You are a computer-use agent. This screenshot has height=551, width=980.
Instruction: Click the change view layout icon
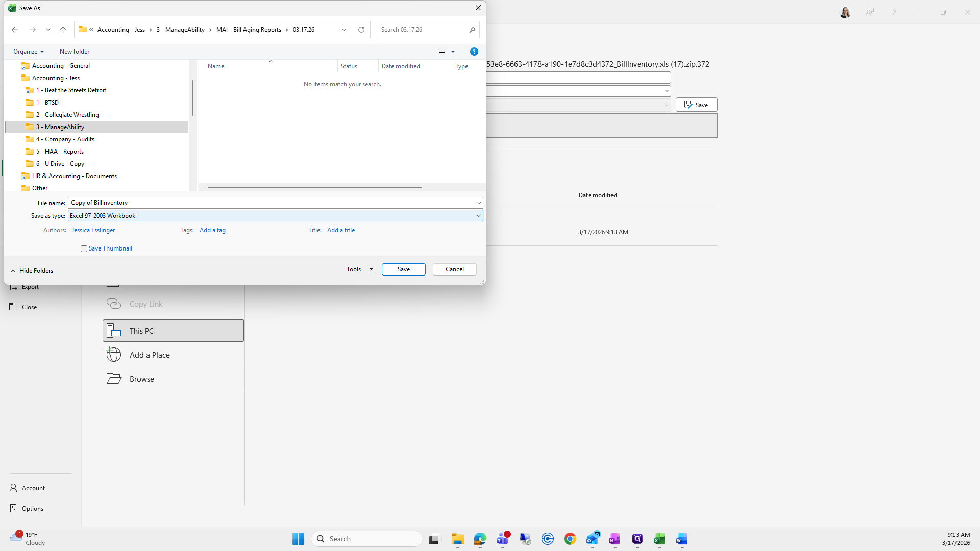click(442, 52)
